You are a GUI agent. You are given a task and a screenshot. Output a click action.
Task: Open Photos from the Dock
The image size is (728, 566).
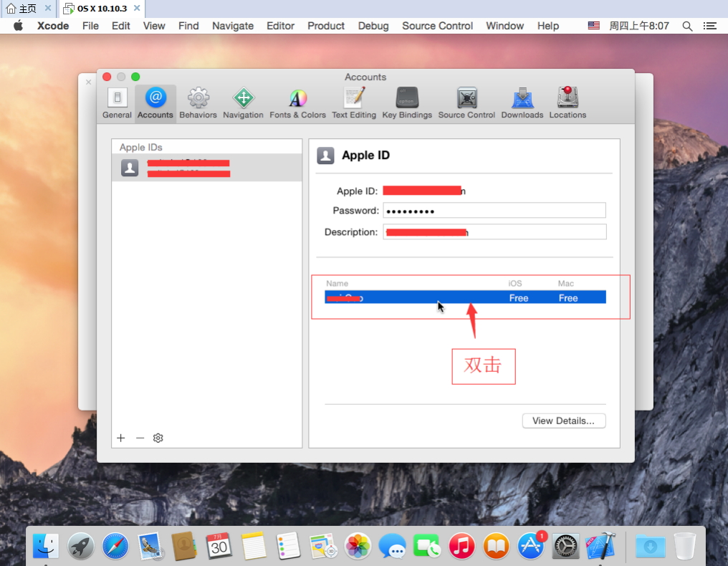(x=358, y=545)
